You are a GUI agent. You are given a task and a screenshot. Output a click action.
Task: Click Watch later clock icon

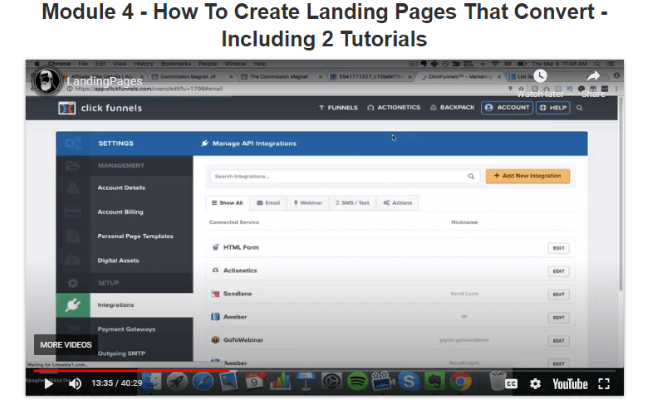(540, 76)
